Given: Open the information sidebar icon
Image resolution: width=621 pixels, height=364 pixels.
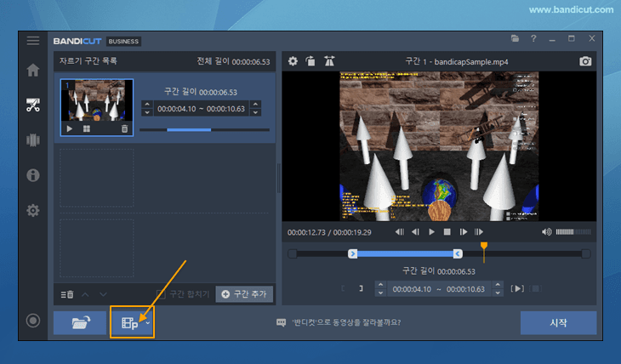Looking at the screenshot, I should 33,175.
